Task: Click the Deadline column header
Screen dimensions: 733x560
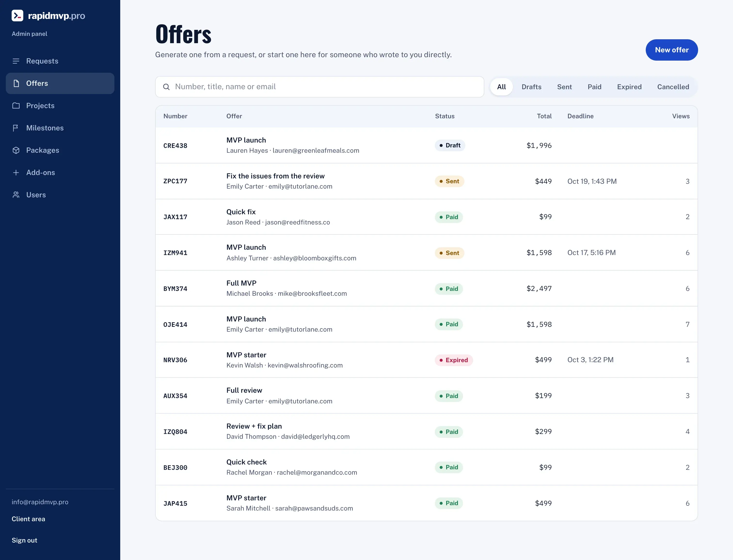Action: pos(580,116)
